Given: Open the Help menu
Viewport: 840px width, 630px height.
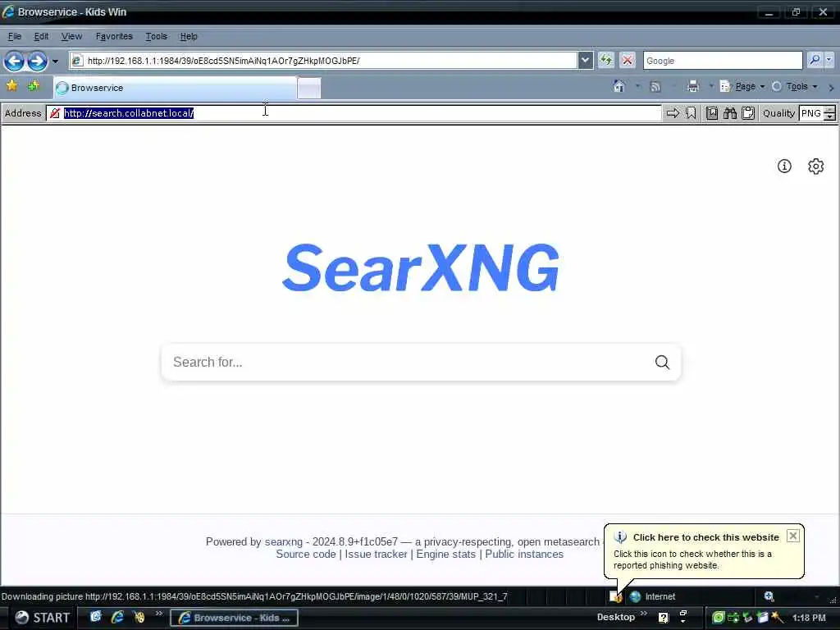Looking at the screenshot, I should [x=189, y=36].
